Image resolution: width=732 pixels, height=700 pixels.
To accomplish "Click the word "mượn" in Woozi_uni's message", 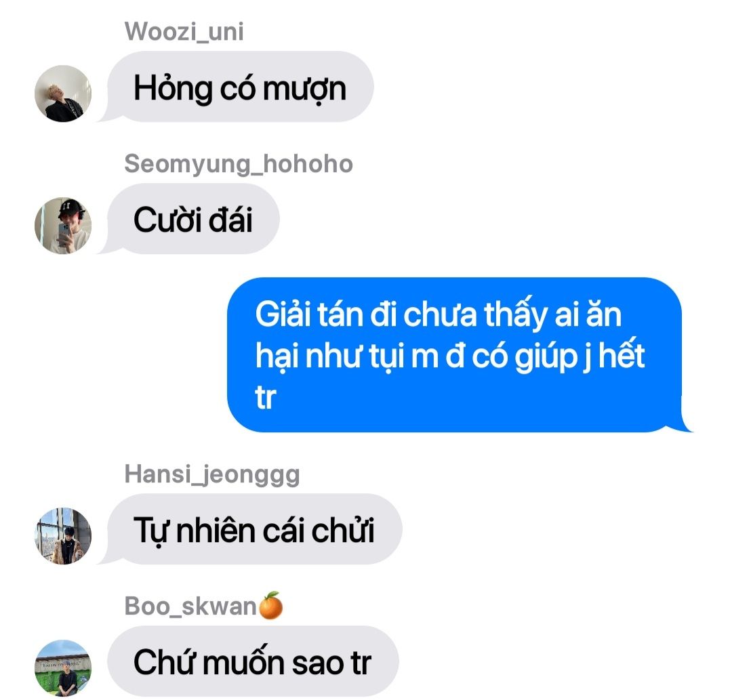I will 305,89.
